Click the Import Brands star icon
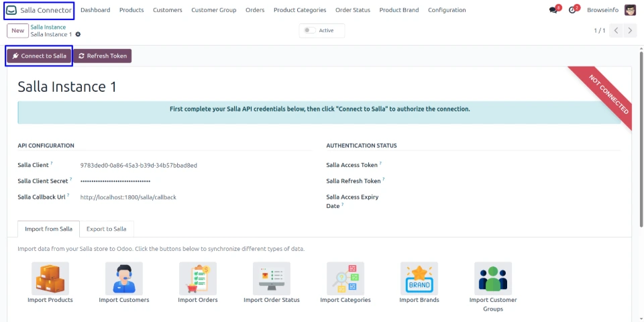Viewport: 644px width, 322px height. click(419, 278)
